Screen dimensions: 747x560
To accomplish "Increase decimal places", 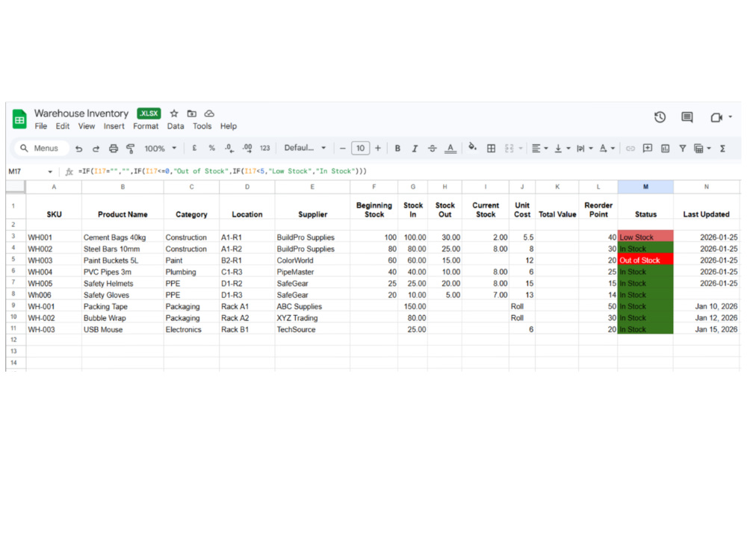I will pos(247,148).
